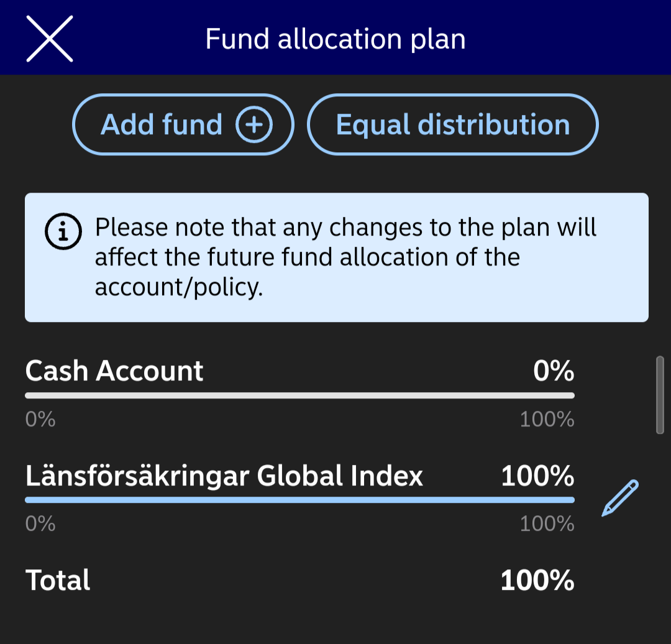671x644 pixels.
Task: Click the Länsförsäkringar Global Index slider bar
Action: pos(299,500)
